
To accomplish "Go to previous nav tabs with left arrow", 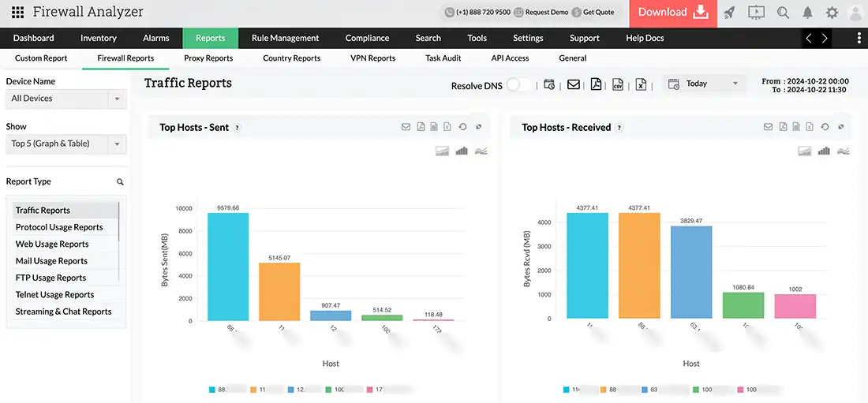I will coord(809,38).
